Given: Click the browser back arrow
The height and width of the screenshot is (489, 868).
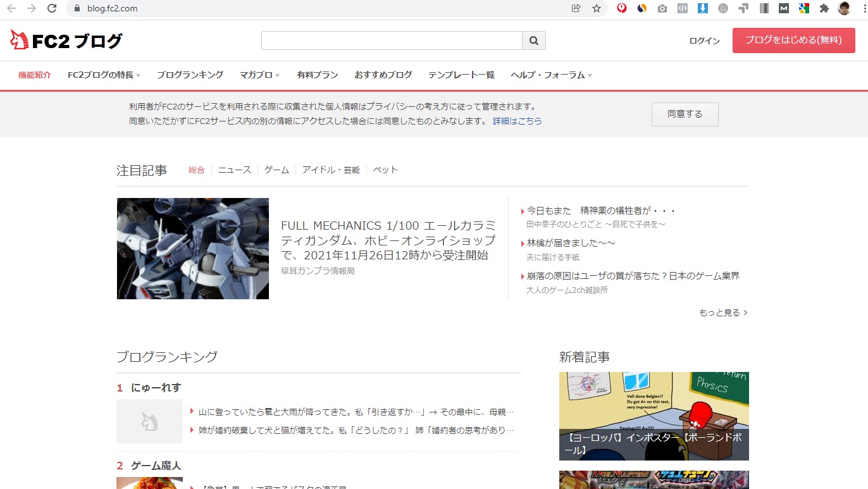Looking at the screenshot, I should [x=11, y=8].
